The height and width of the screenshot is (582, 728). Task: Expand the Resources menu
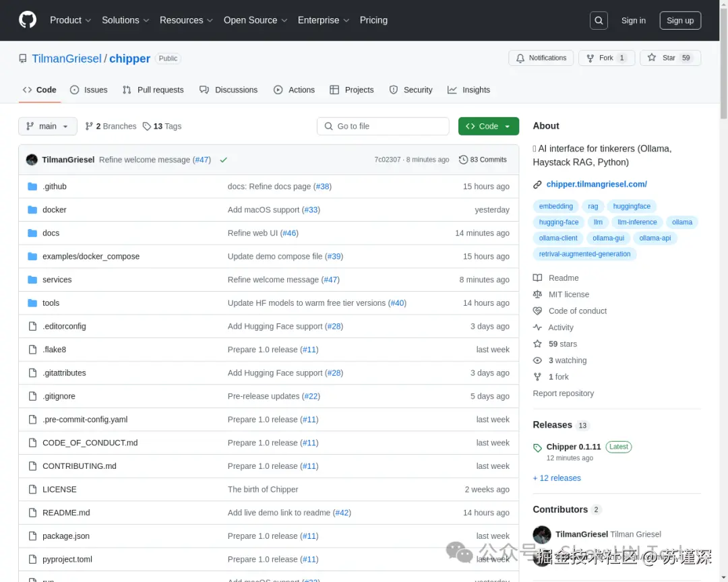click(x=186, y=20)
